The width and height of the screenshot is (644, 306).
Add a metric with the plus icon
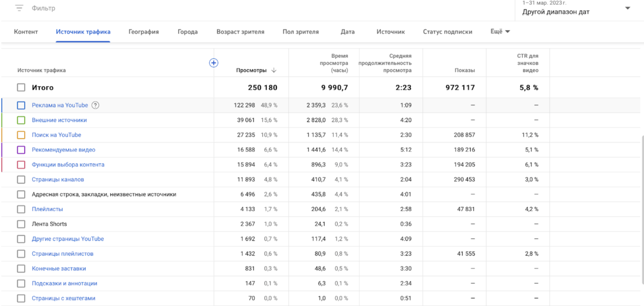click(214, 63)
